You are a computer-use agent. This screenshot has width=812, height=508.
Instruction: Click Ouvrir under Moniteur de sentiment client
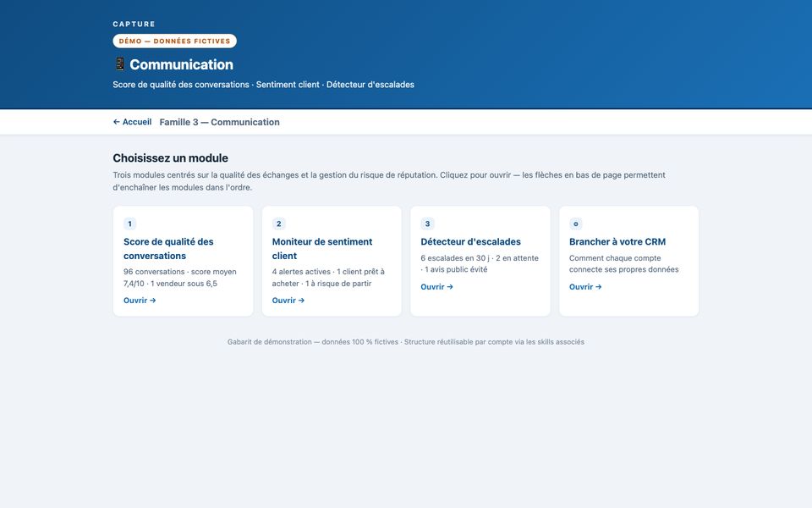coord(288,301)
